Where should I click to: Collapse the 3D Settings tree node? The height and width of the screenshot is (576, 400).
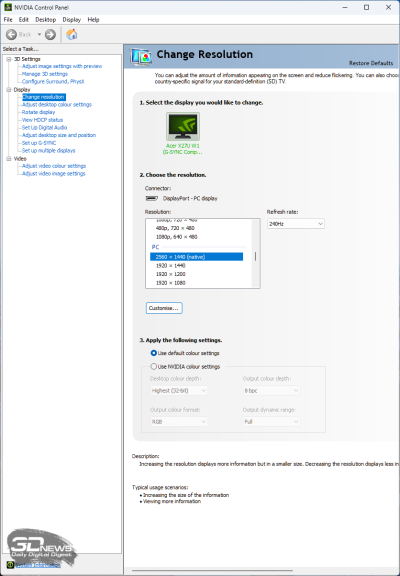[9, 59]
